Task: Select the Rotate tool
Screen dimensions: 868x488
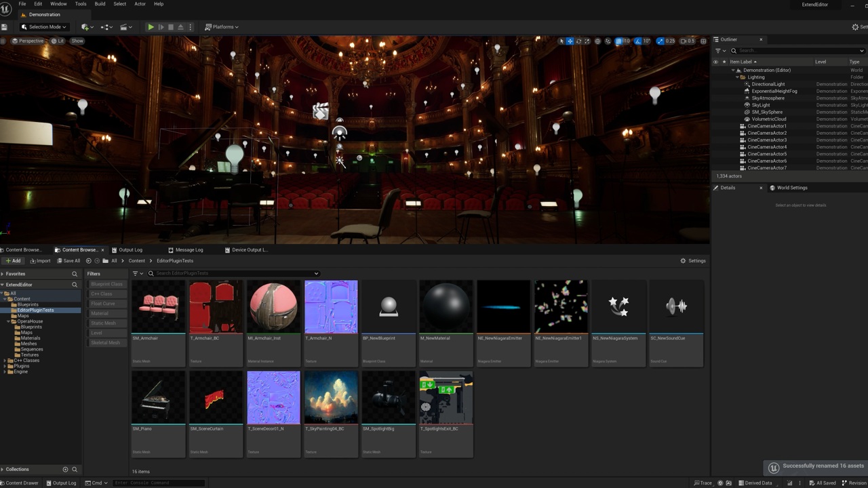Action: [578, 41]
